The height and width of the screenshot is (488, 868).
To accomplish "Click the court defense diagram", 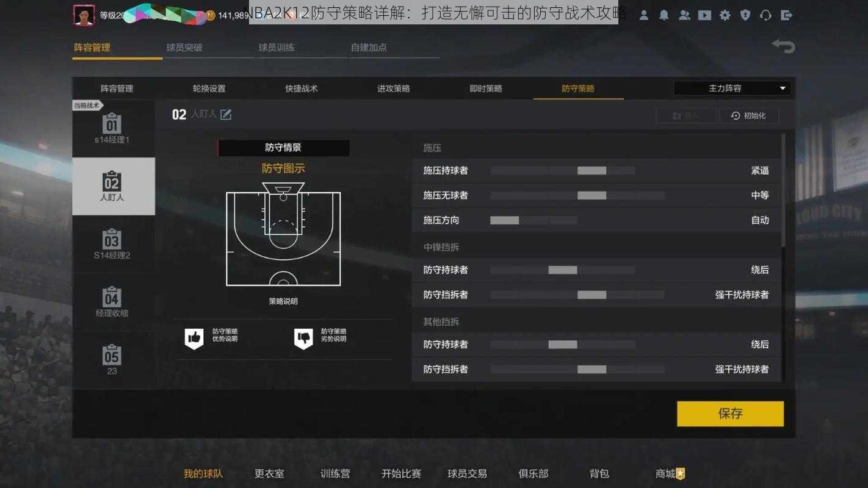I will 283,234.
